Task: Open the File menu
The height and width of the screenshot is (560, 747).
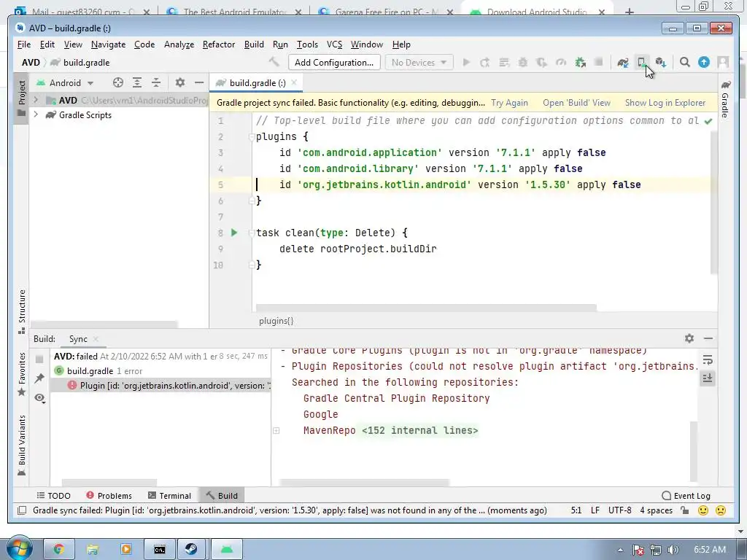Action: (x=24, y=44)
